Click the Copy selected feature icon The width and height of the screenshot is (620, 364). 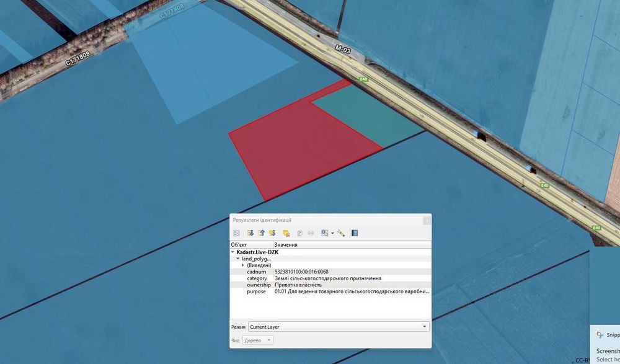[299, 233]
